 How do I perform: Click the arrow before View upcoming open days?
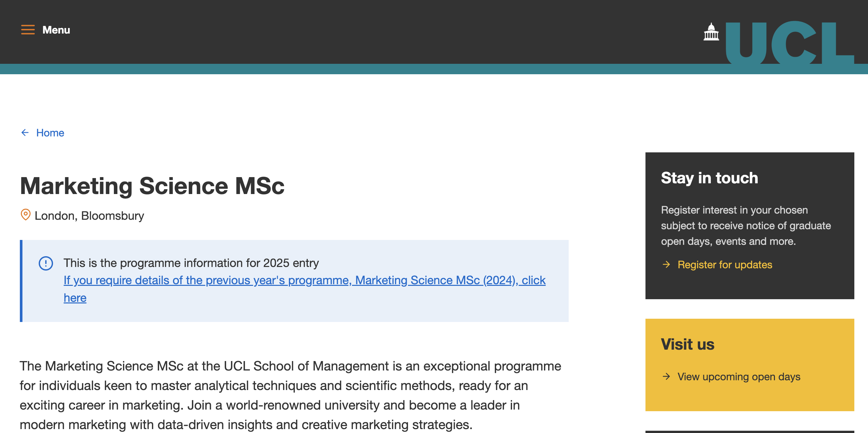(666, 376)
